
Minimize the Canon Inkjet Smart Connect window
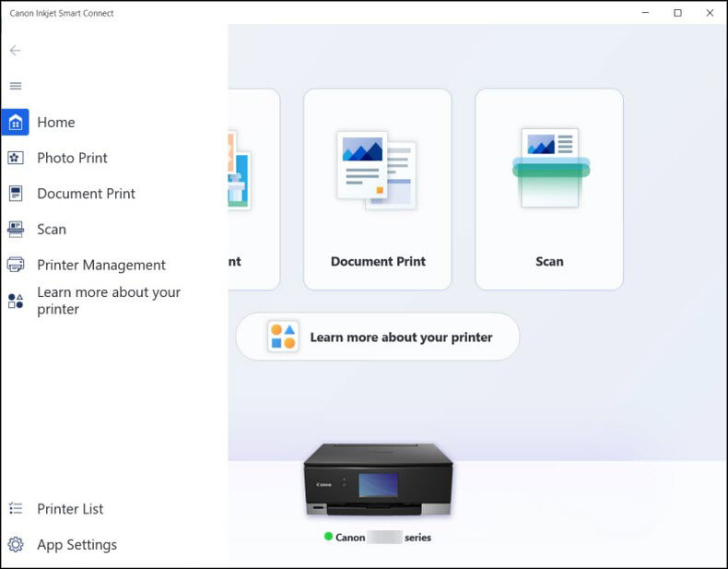[645, 13]
